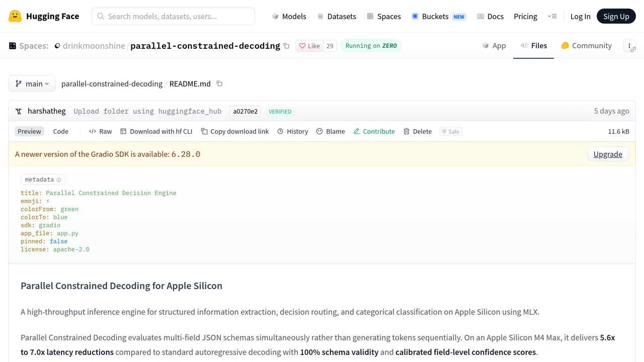Viewport: 644px width, 362px height.
Task: Click the Contribute pencil icon
Action: pos(357,131)
